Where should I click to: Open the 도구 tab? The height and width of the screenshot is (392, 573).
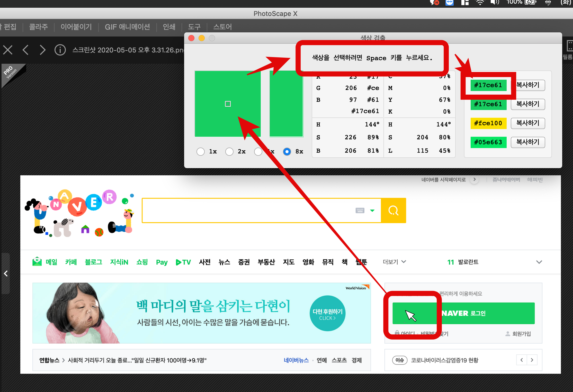194,27
